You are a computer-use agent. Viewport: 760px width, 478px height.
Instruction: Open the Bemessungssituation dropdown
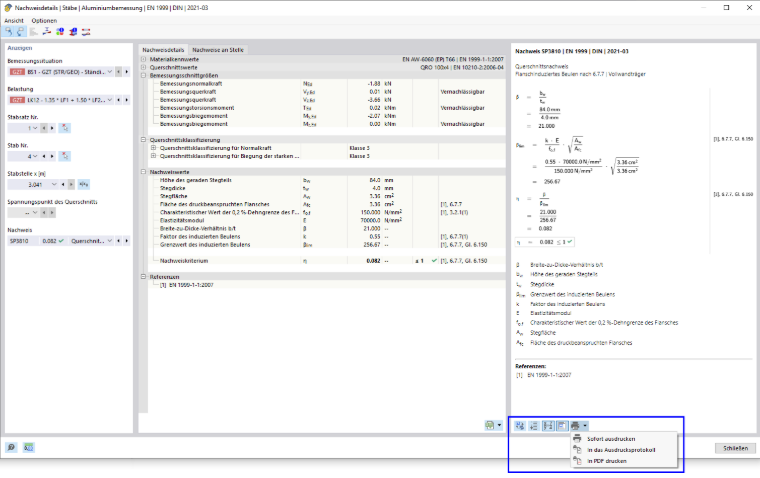coord(110,72)
